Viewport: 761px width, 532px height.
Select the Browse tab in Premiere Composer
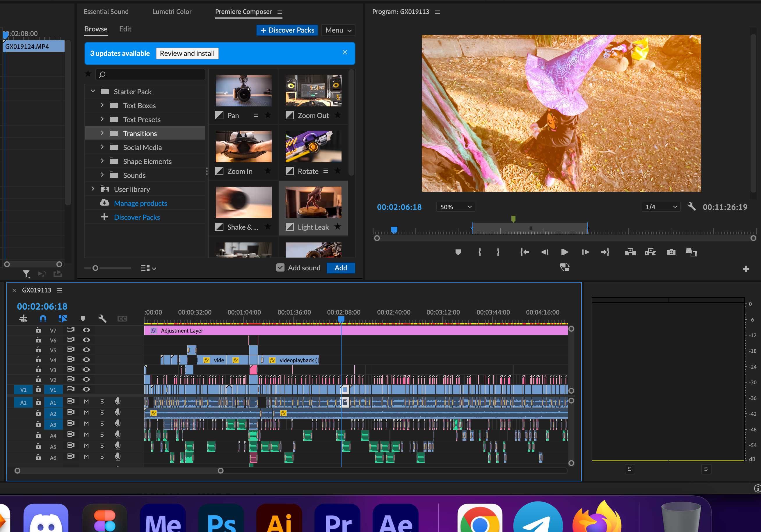coord(95,28)
